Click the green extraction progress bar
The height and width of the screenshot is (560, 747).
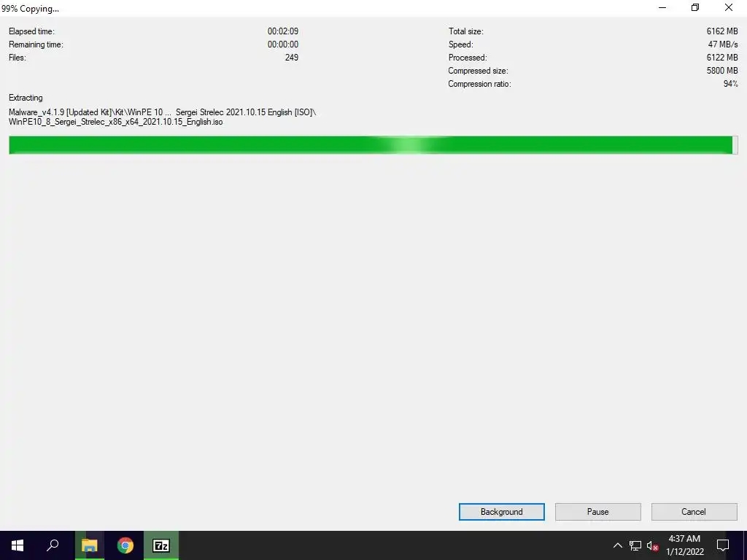point(373,145)
